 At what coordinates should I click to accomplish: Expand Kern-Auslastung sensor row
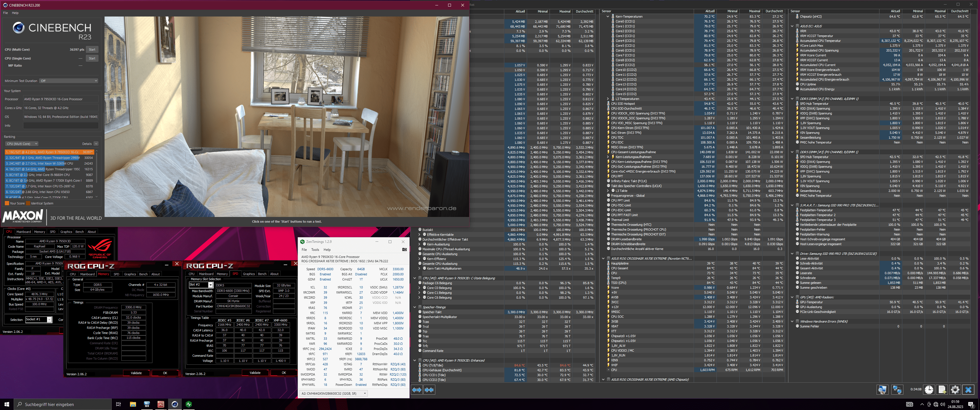[x=419, y=244]
